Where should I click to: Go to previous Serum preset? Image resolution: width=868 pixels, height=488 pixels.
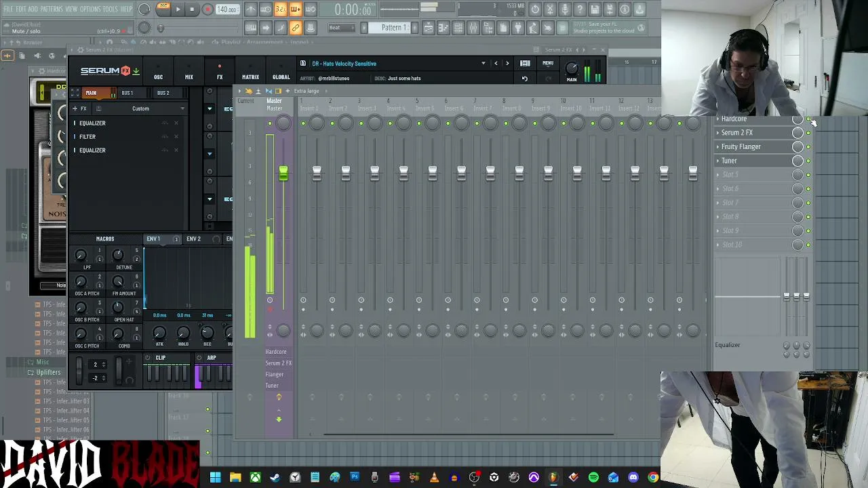tap(496, 64)
